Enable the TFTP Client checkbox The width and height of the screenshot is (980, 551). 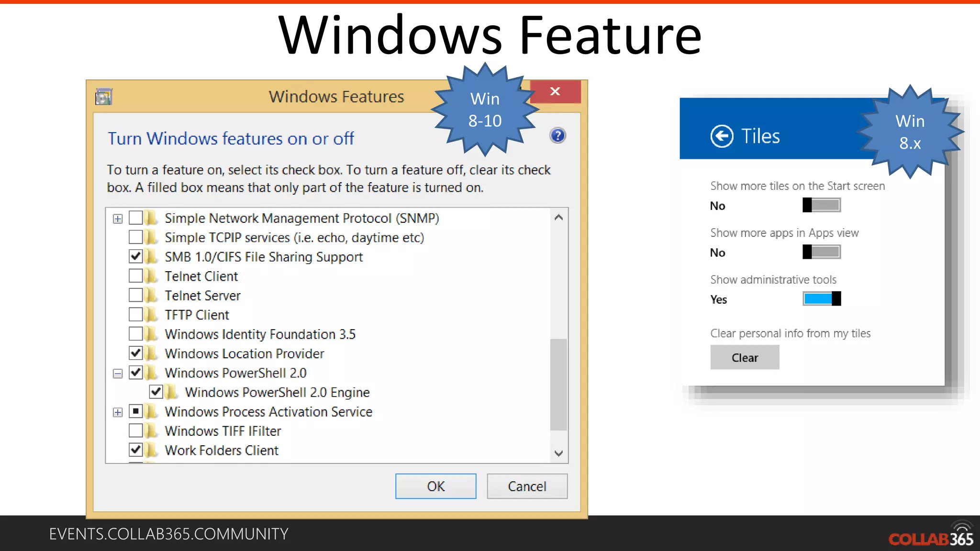pyautogui.click(x=136, y=315)
